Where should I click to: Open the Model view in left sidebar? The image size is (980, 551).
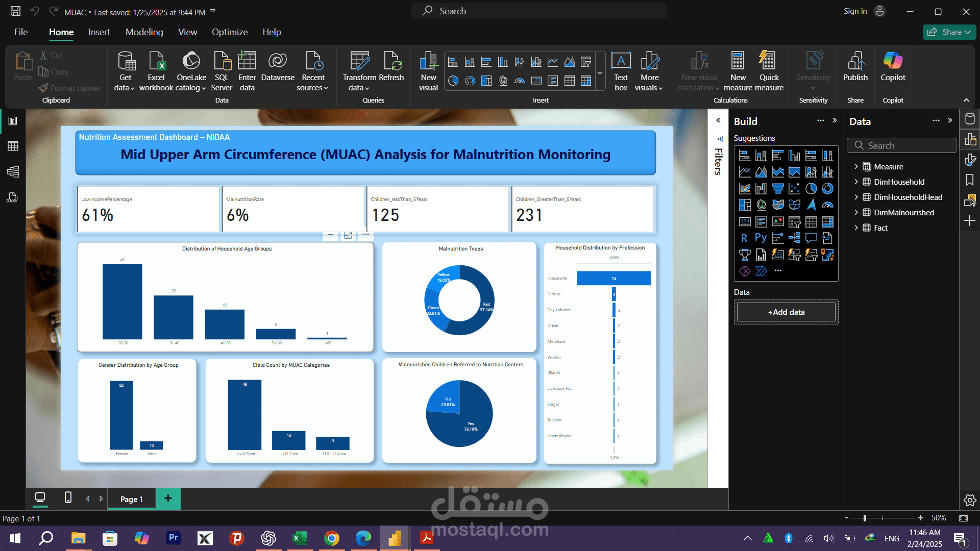tap(13, 171)
